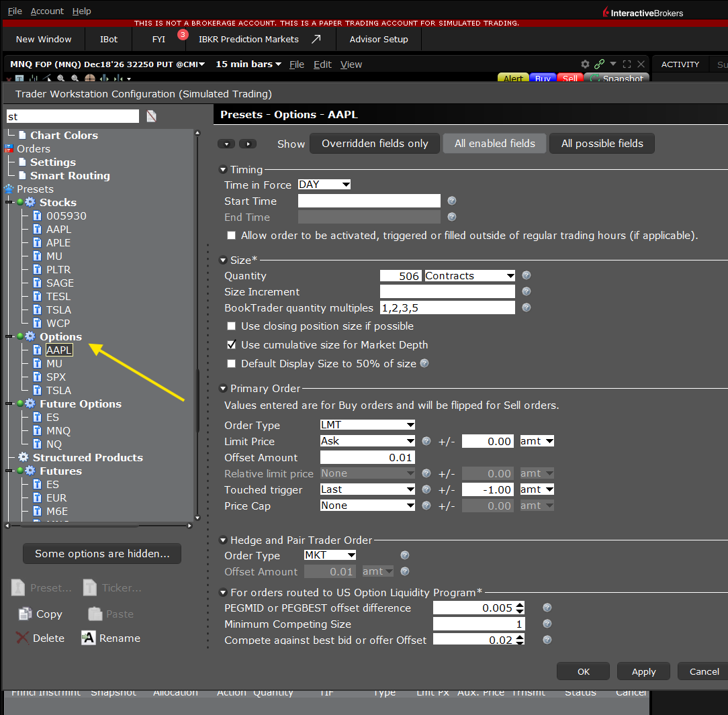This screenshot has width=728, height=715.
Task: Open the 15 min bars dropdown
Action: [248, 64]
